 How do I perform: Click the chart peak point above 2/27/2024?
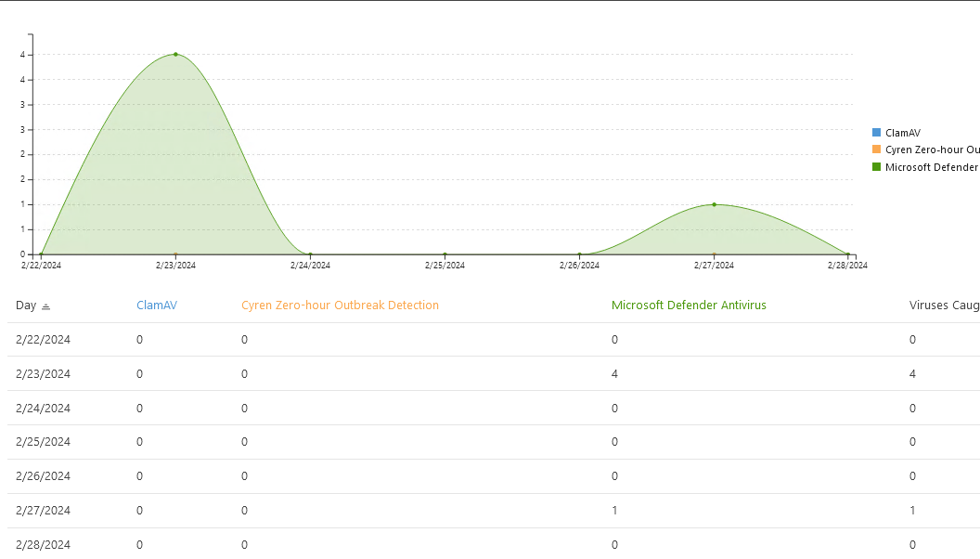[x=714, y=204]
